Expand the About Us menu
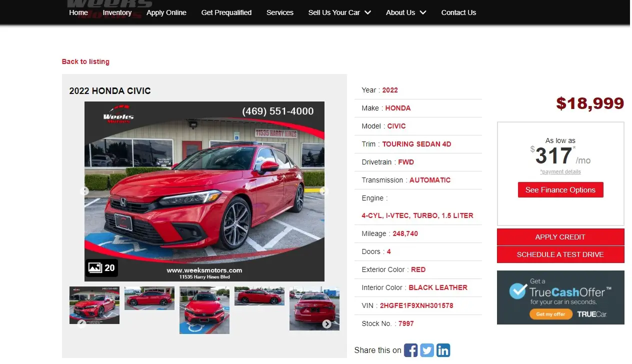 click(406, 12)
